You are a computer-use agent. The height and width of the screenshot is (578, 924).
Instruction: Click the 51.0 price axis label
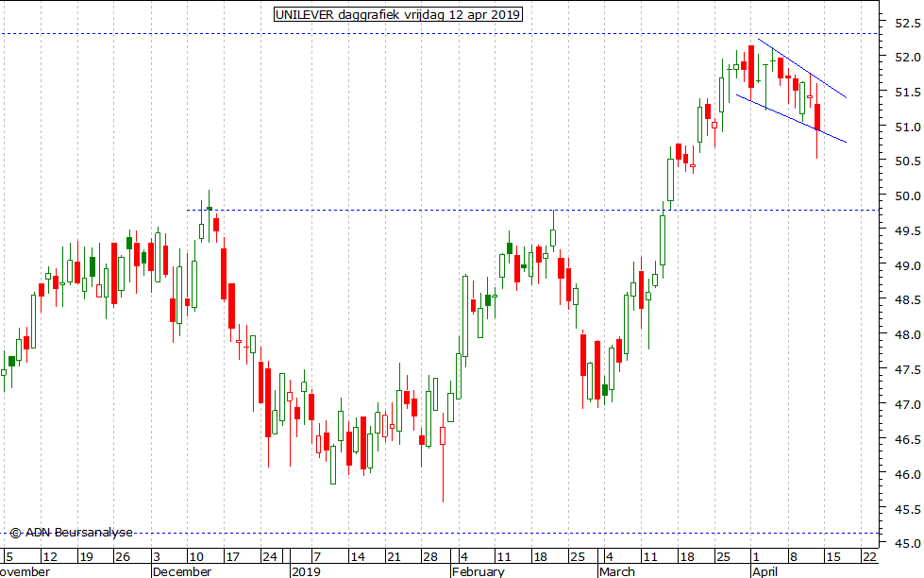[908, 127]
